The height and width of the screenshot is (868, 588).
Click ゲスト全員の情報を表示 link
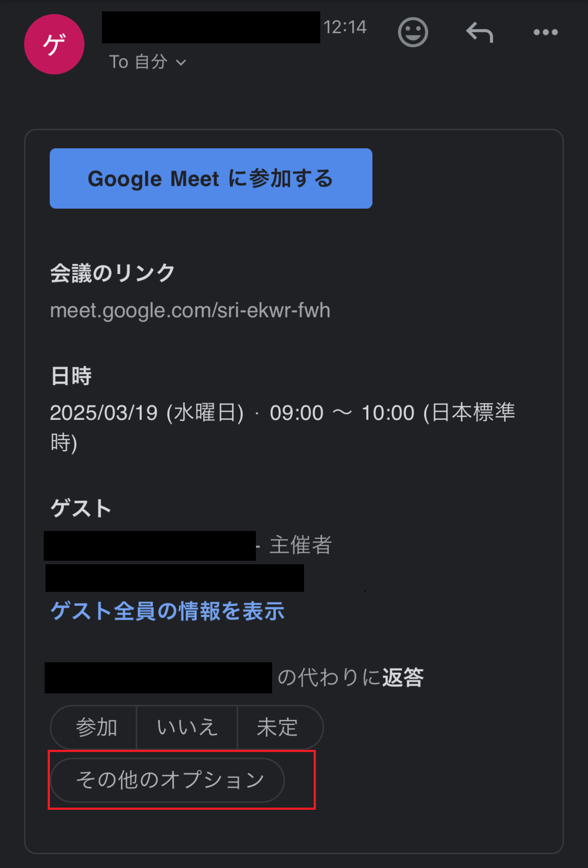168,611
